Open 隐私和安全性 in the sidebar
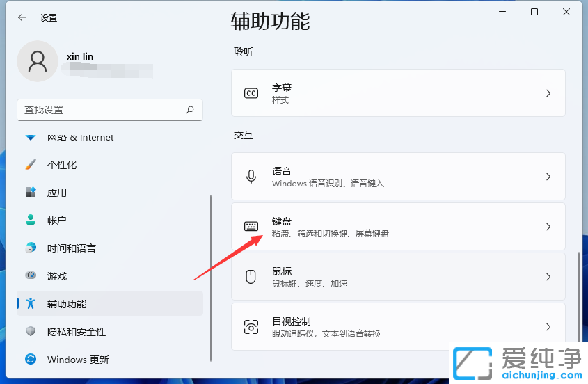Image resolution: width=588 pixels, height=384 pixels. point(110,332)
